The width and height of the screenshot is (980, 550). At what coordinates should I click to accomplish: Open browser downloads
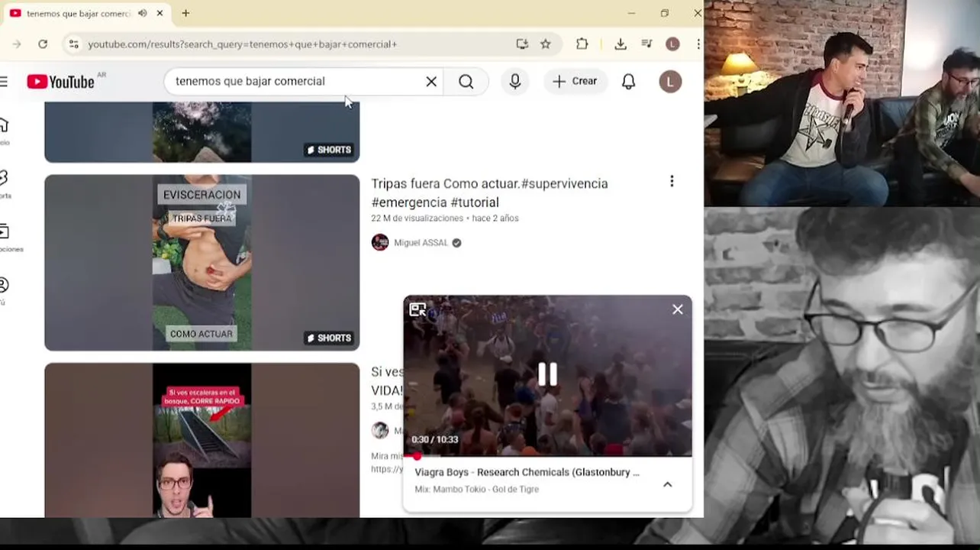click(621, 44)
